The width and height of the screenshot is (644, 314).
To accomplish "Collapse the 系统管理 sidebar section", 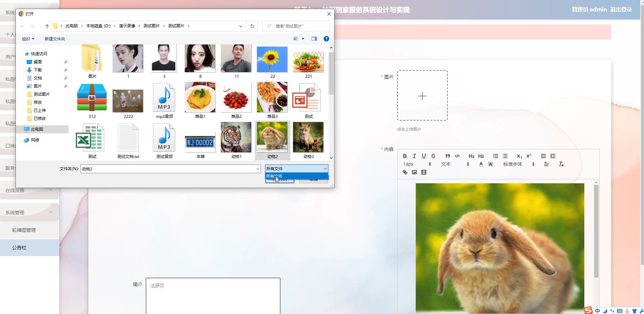I will 29,213.
